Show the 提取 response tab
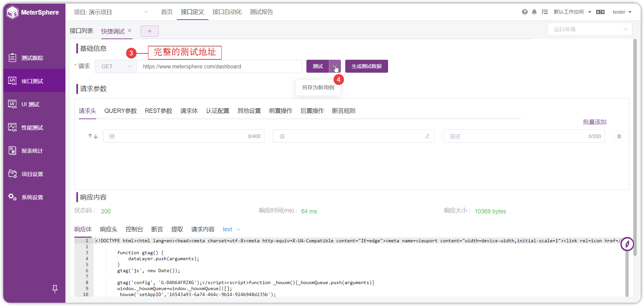Screen dimensions: 644x306 coord(177,229)
